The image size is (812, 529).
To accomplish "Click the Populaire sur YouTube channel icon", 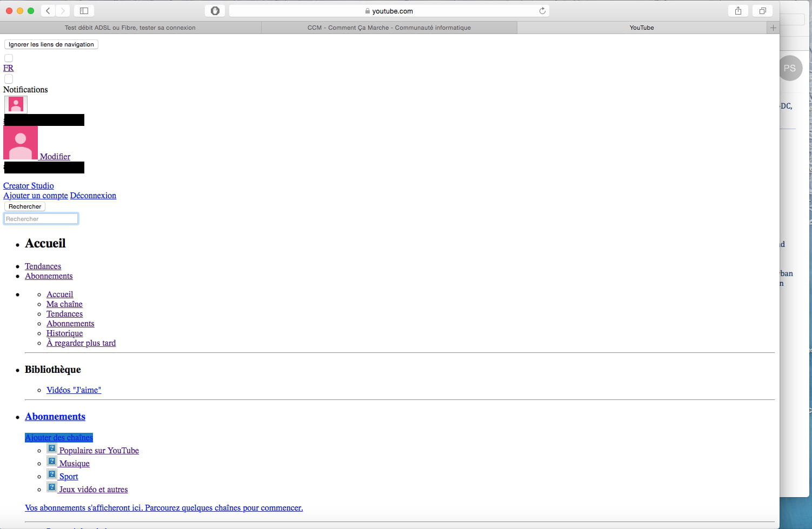I will coord(52,448).
